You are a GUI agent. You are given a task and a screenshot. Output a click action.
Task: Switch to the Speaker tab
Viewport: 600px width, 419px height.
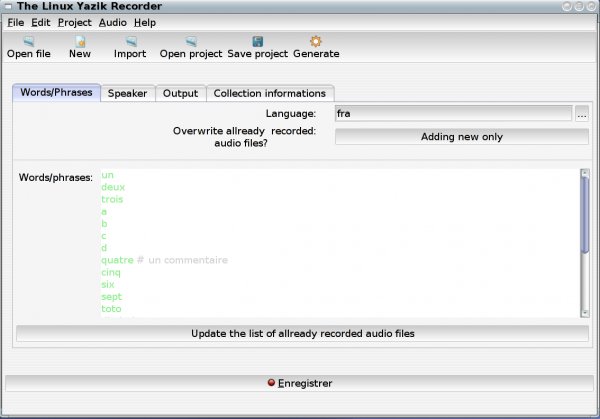pyautogui.click(x=127, y=93)
